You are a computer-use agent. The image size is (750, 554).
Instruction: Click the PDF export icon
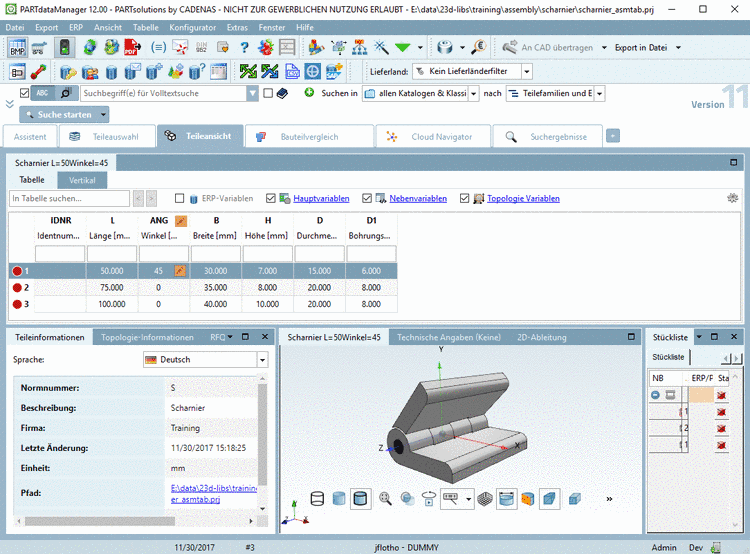(132, 47)
